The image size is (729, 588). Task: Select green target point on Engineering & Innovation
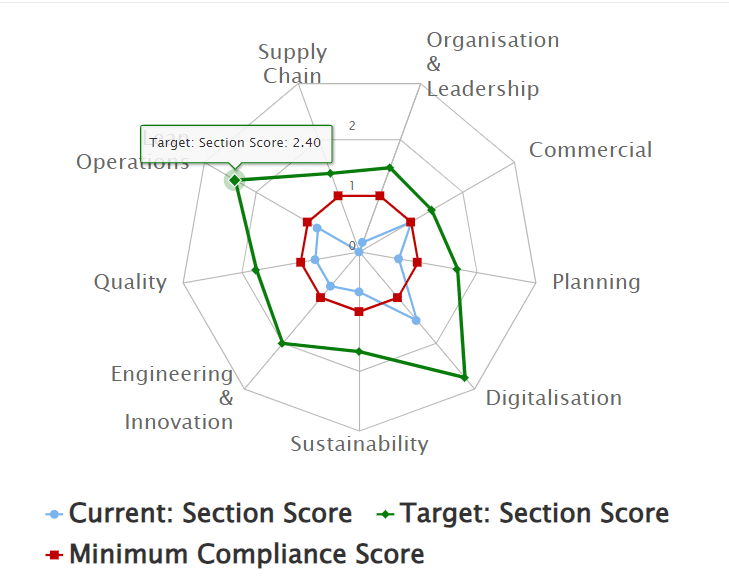pos(281,344)
